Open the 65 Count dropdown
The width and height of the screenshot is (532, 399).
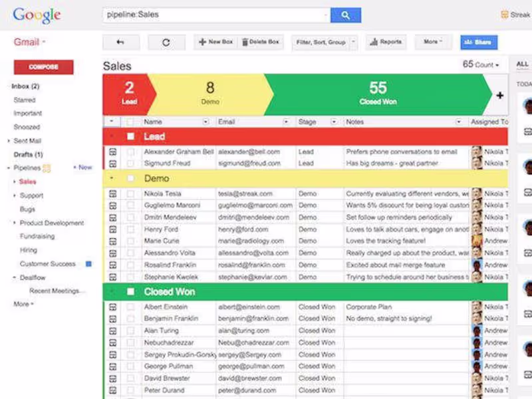pyautogui.click(x=481, y=65)
